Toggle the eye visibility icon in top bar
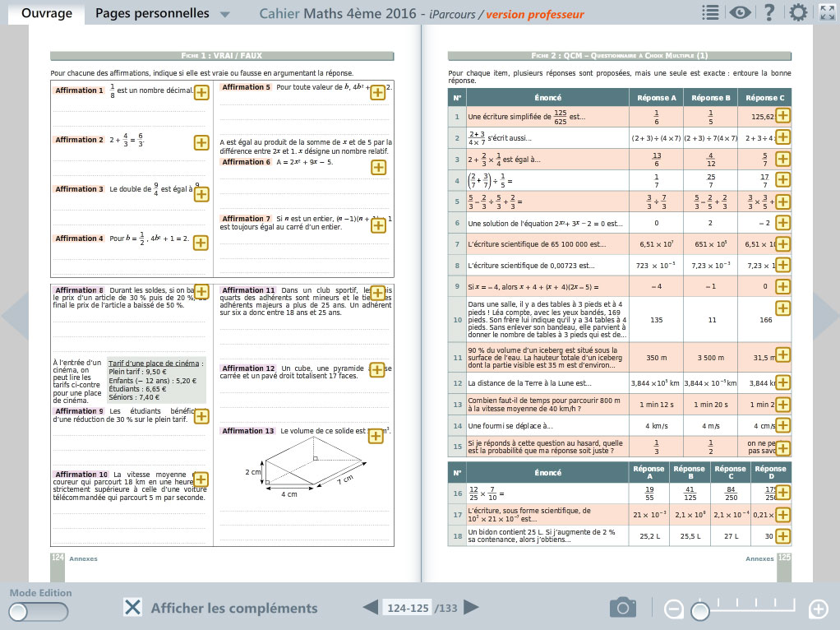 pyautogui.click(x=740, y=12)
